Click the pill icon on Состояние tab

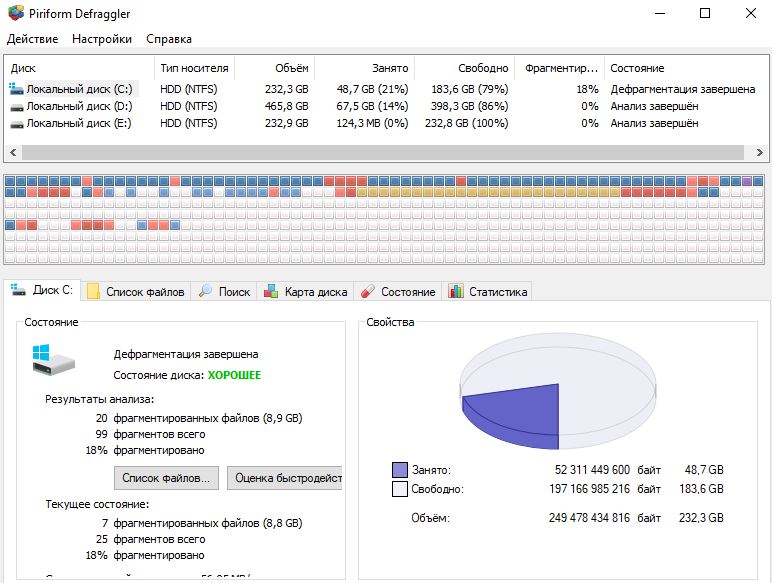pos(367,292)
